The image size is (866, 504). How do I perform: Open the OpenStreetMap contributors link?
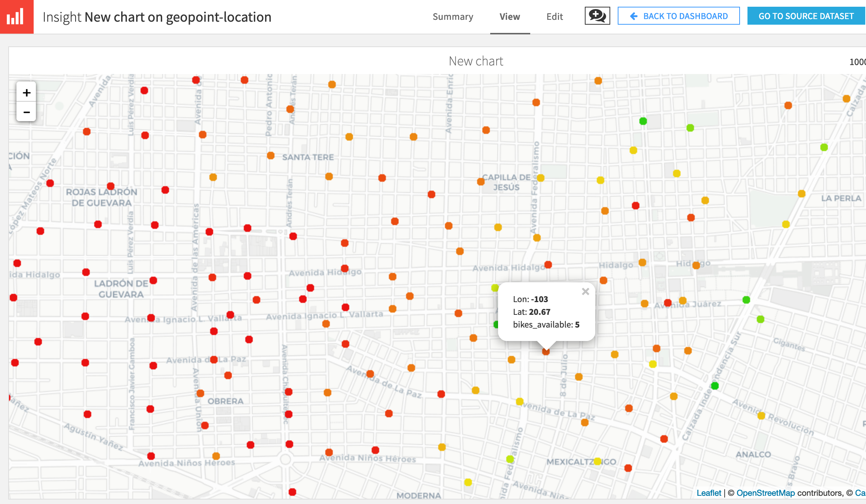[766, 493]
